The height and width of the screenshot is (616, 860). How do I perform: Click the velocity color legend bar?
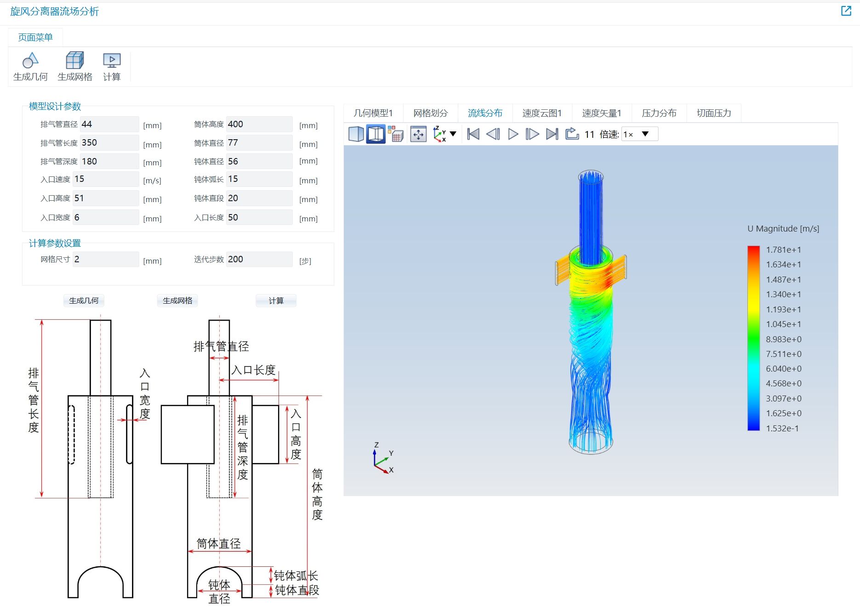tap(753, 339)
